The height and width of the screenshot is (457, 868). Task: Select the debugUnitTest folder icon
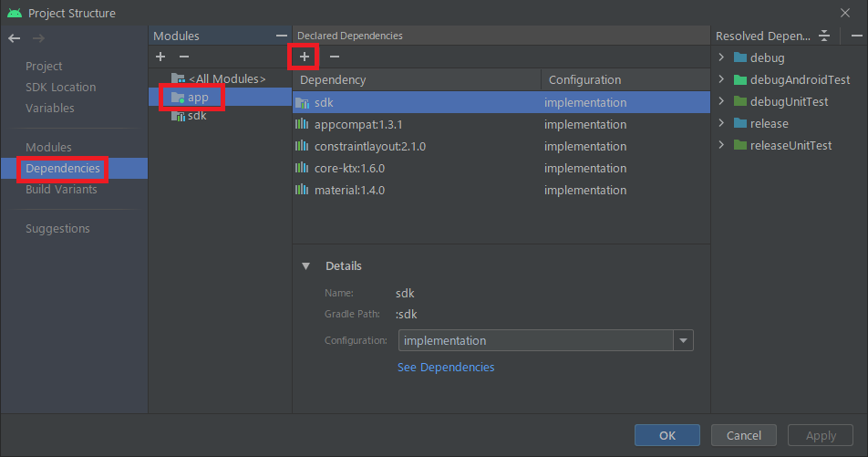point(740,101)
